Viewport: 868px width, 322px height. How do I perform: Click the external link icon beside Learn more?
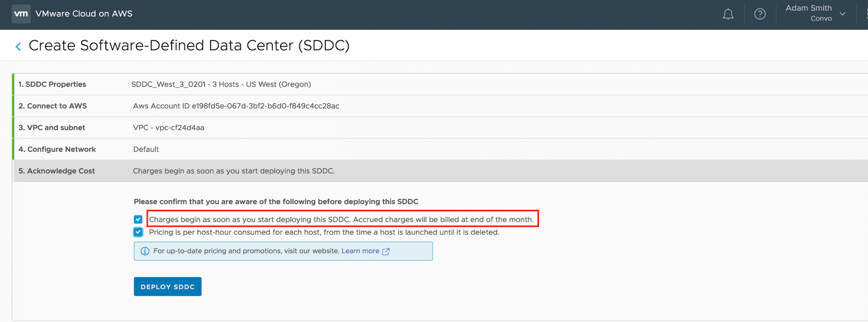pyautogui.click(x=386, y=251)
